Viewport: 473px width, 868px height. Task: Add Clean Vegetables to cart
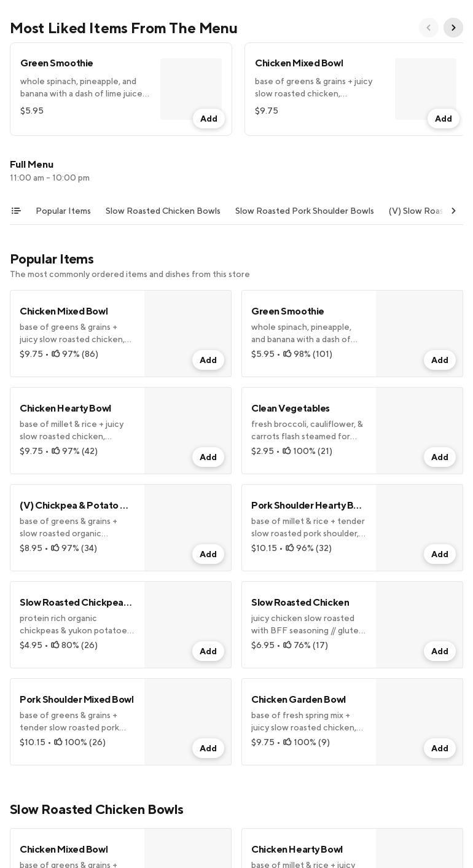click(x=439, y=457)
